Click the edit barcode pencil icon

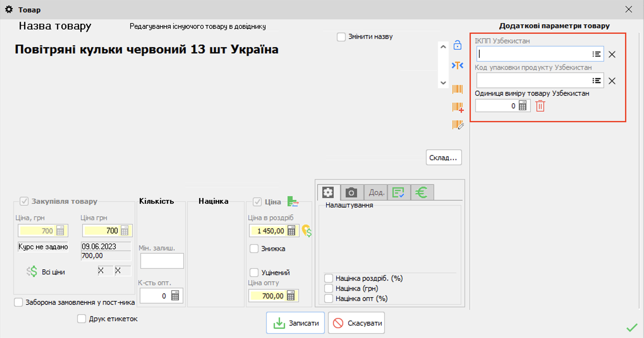458,125
